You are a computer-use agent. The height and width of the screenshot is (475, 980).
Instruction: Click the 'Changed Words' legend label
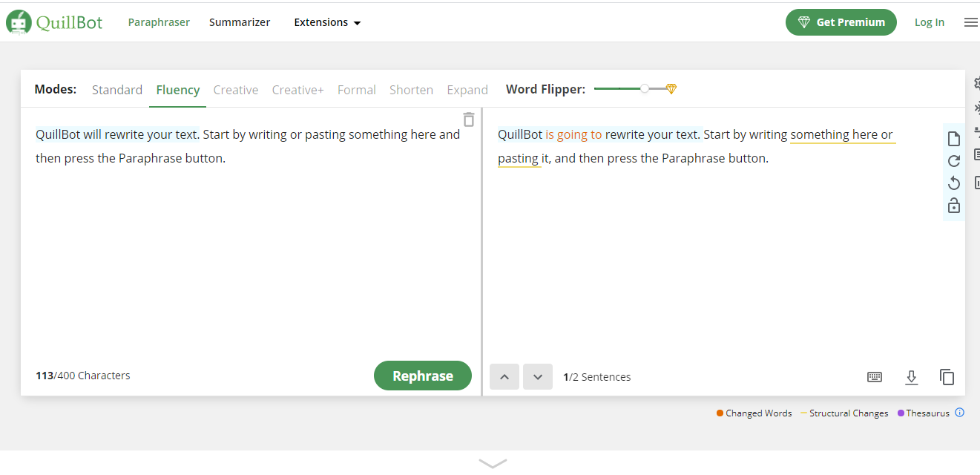click(x=759, y=413)
